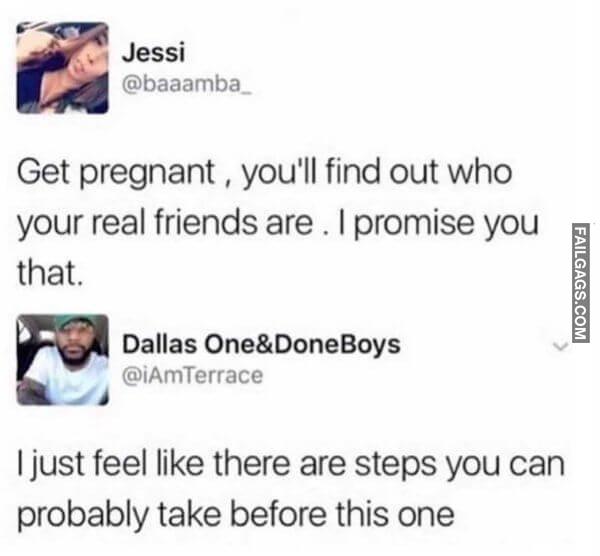Open the Dallas One&DoneBoys avatar
This screenshot has height=556, width=600.
[63, 360]
